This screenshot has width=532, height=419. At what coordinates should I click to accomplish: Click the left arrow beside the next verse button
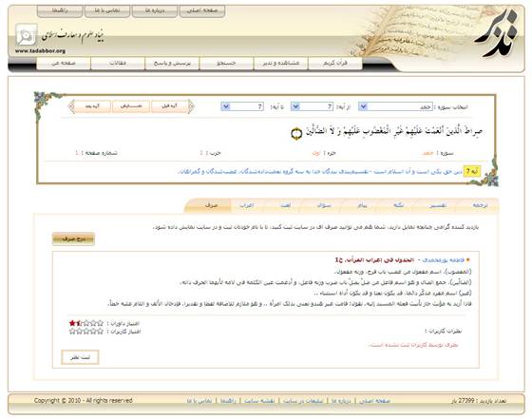(71, 106)
